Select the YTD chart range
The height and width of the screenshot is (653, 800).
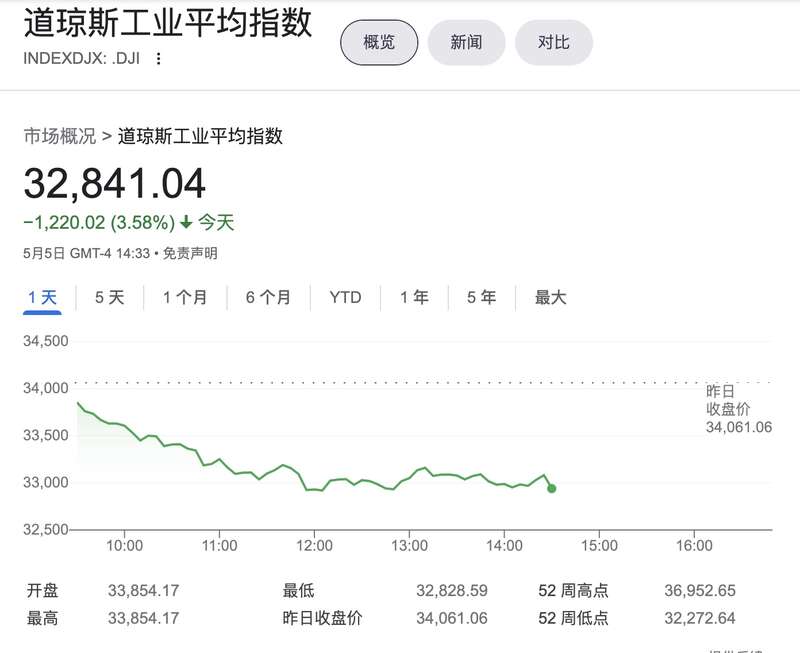[x=345, y=297]
